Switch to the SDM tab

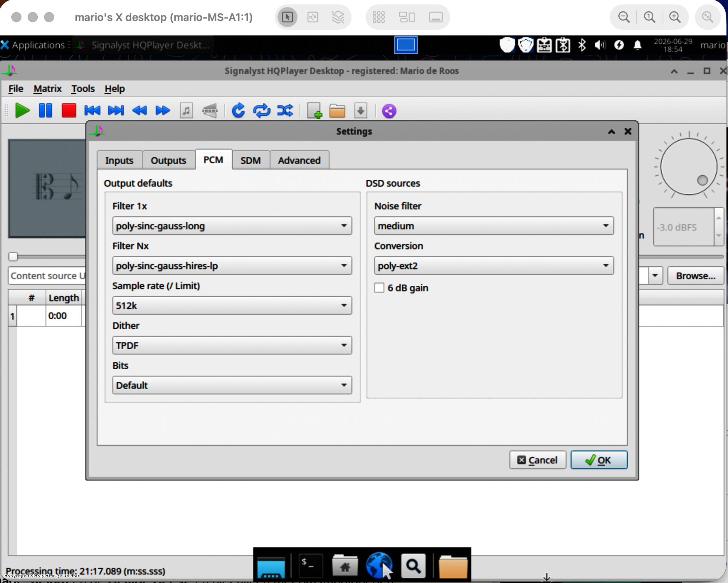point(250,160)
